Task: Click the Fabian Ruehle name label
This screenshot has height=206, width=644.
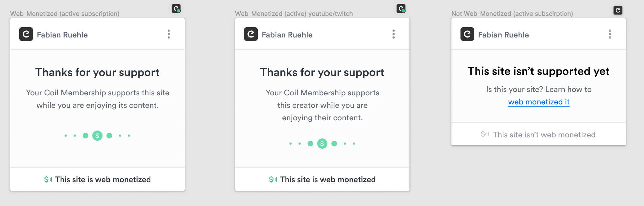Action: click(x=62, y=35)
